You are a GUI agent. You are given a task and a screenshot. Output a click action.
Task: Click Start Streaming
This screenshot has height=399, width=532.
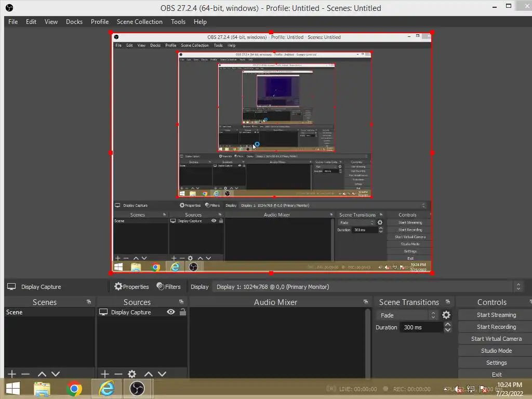(496, 315)
